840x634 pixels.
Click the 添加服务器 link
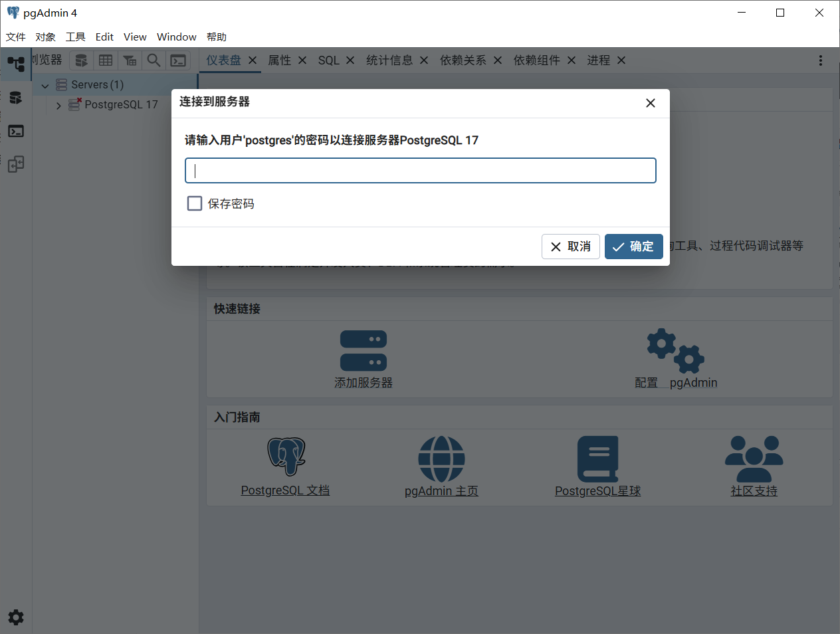coord(364,383)
